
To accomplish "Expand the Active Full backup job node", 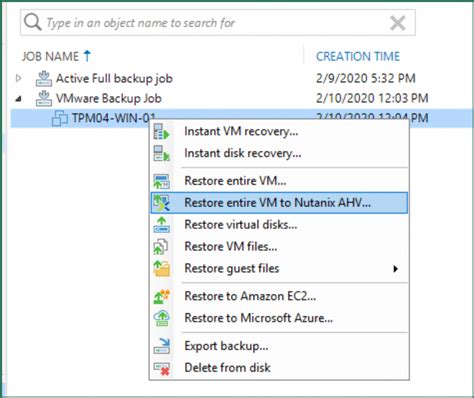I will [19, 78].
